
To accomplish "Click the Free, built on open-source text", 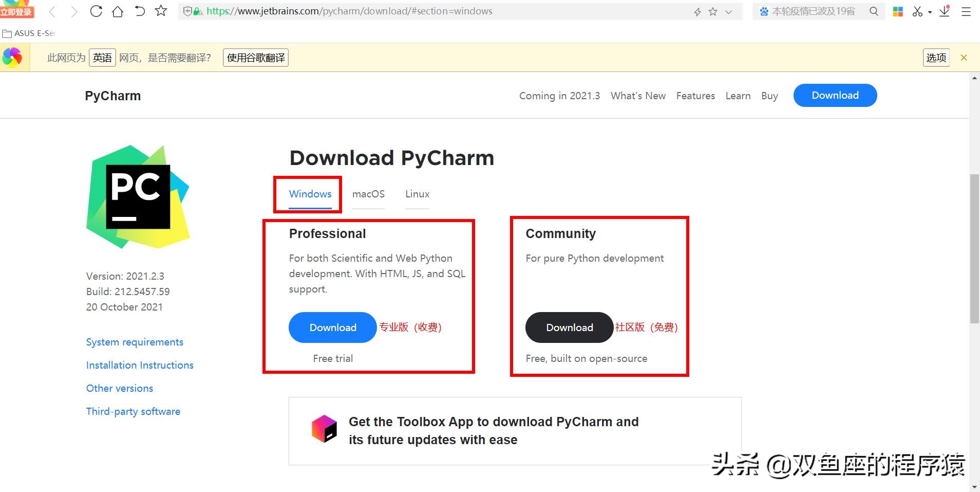I will tap(586, 358).
